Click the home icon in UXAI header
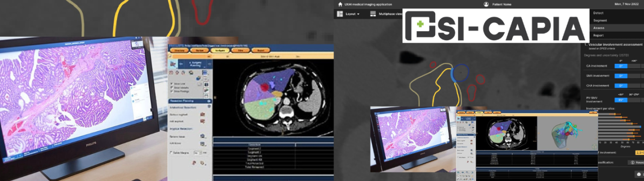 click(340, 5)
